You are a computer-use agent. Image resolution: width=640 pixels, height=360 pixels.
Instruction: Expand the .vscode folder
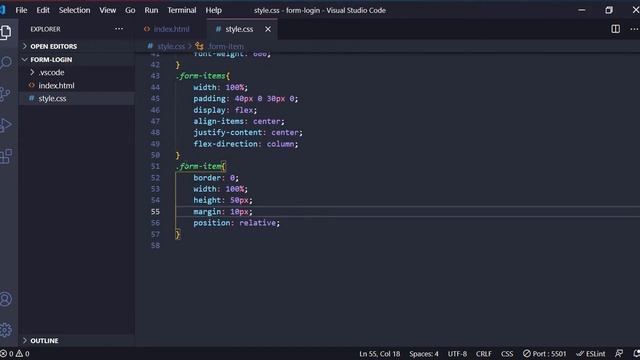[51, 72]
